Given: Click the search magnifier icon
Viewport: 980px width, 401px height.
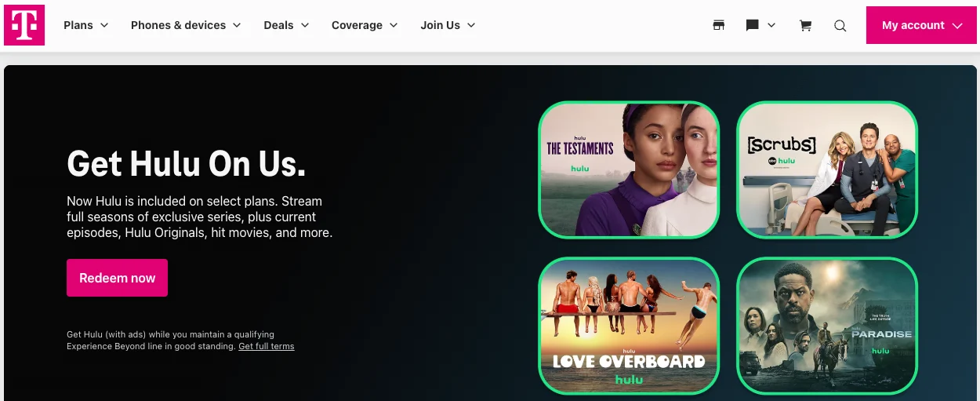Looking at the screenshot, I should pyautogui.click(x=840, y=25).
